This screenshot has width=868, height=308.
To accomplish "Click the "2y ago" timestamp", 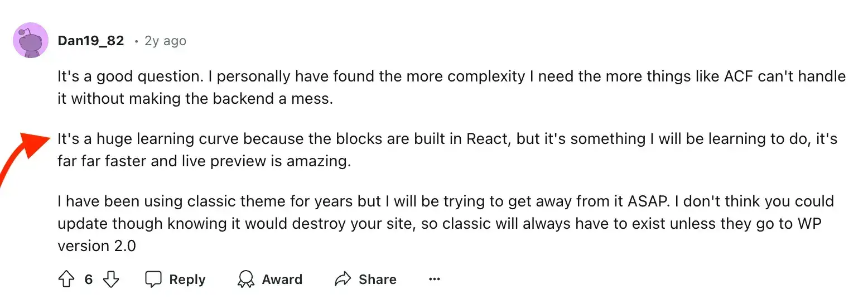I will 165,41.
